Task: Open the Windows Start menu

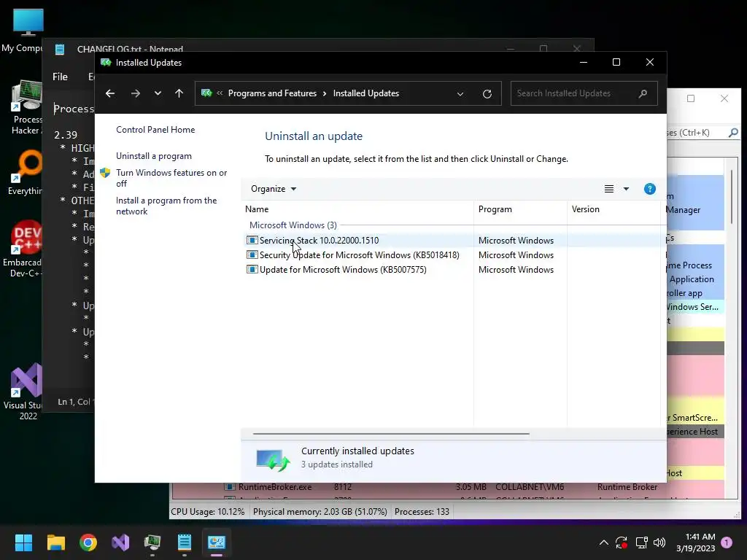Action: (23, 542)
